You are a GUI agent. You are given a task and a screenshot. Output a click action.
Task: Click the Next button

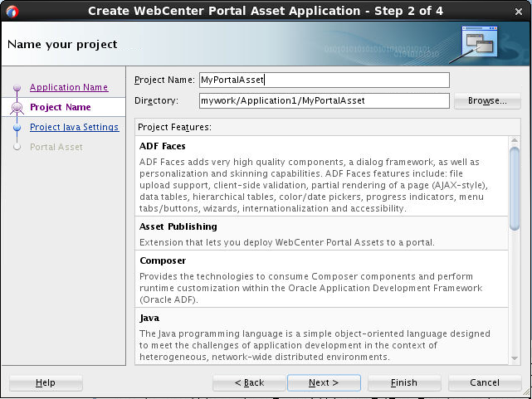[x=324, y=382]
